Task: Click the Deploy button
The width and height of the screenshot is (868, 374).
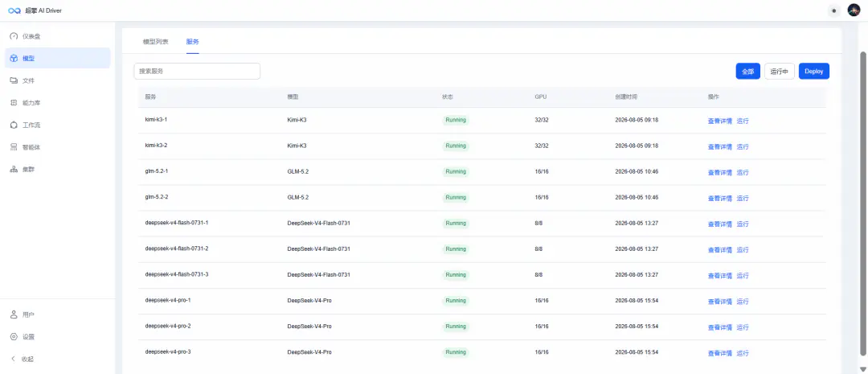Action: click(813, 71)
